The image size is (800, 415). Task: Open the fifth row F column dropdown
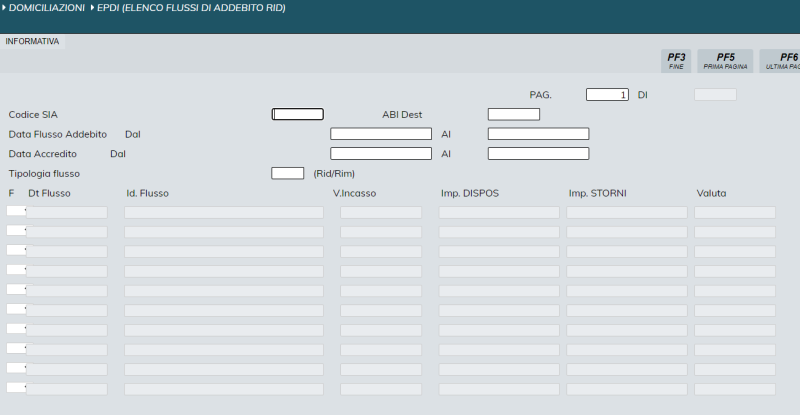click(x=16, y=290)
